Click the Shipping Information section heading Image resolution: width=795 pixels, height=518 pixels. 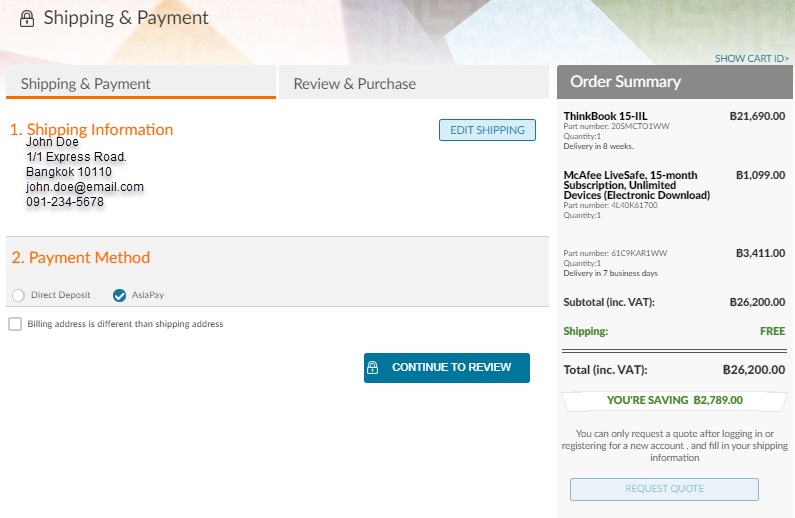point(91,129)
